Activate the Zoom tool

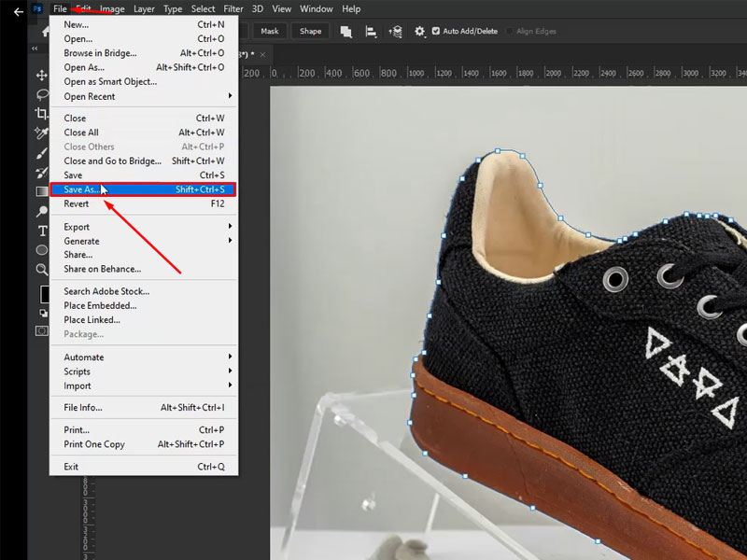42,269
